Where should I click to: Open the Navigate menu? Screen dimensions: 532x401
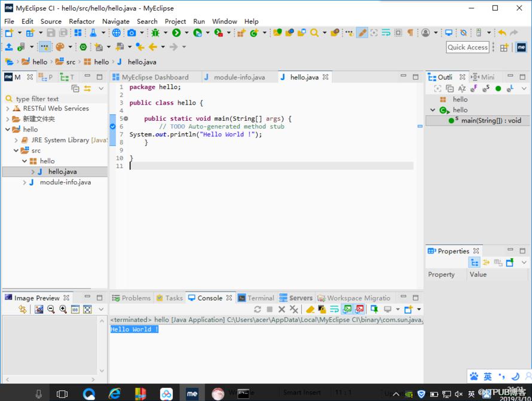coord(116,22)
